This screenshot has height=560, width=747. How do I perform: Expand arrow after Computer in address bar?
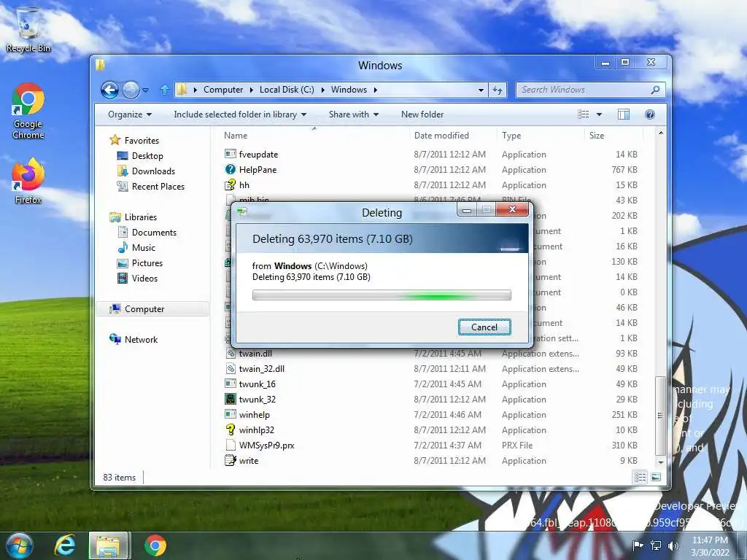point(251,90)
